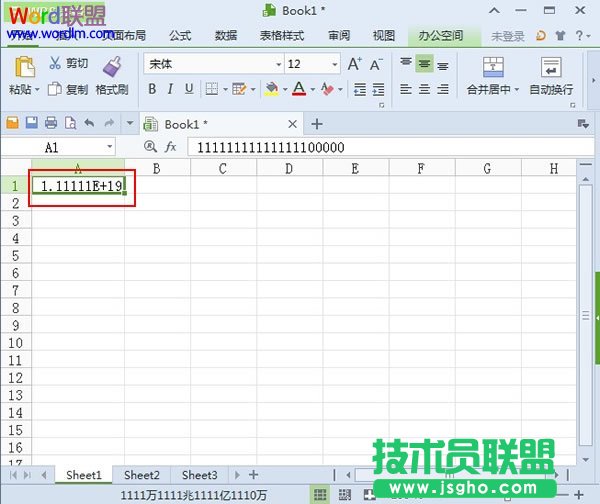The height and width of the screenshot is (504, 600).
Task: Open print preview icon
Action: 70,123
